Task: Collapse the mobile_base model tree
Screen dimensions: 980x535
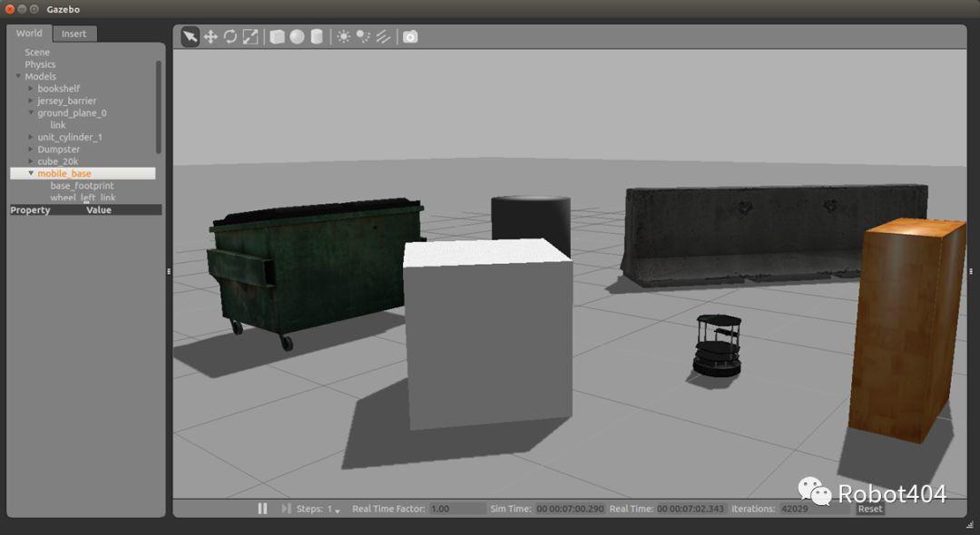Action: pos(31,173)
